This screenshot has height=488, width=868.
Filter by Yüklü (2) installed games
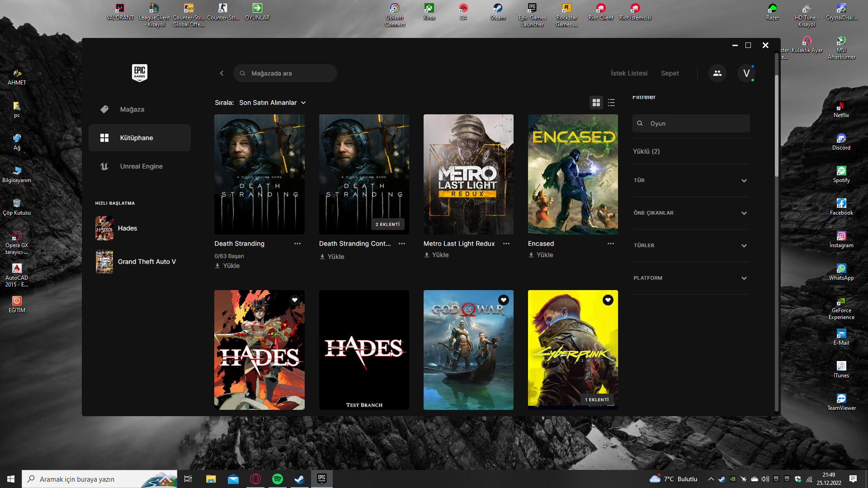click(x=646, y=151)
